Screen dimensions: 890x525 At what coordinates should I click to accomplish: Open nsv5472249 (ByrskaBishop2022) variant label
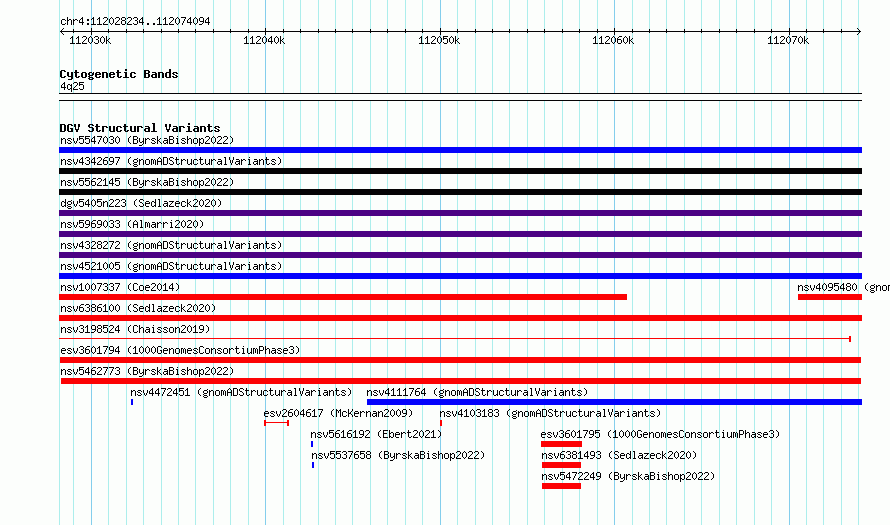coord(628,476)
